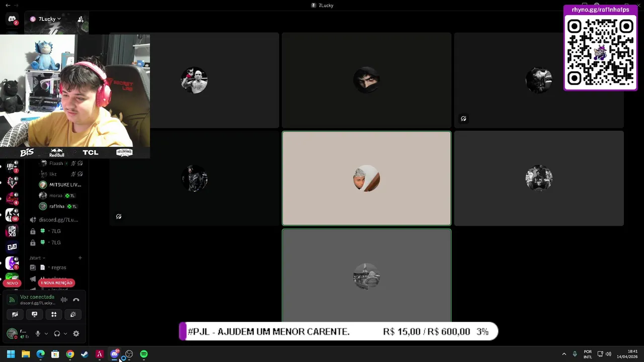Open the microphone input options chevron

[46, 333]
